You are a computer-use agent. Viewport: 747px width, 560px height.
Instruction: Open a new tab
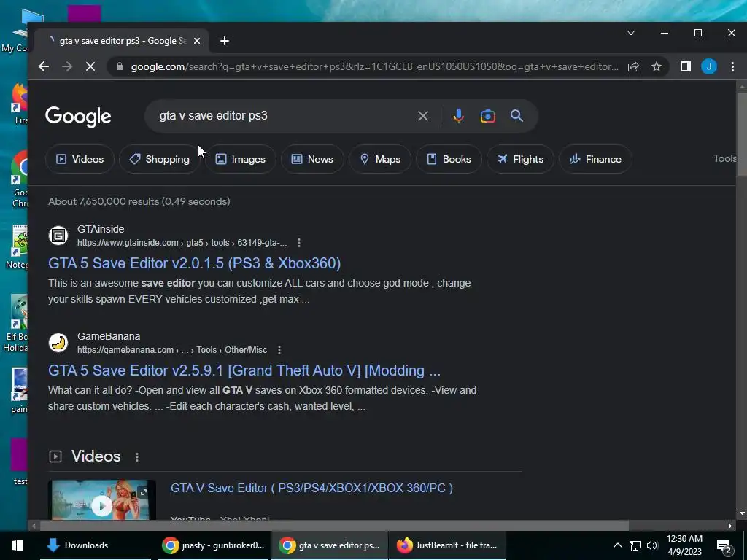point(225,41)
